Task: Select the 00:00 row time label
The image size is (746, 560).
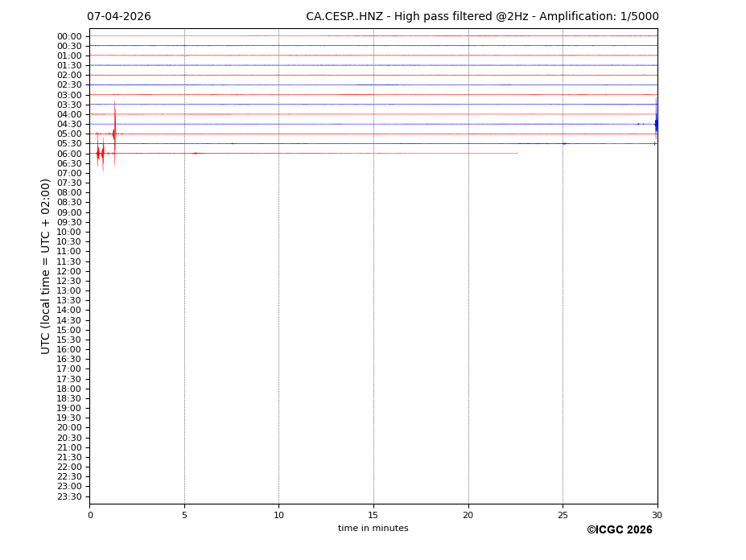Action: [69, 36]
